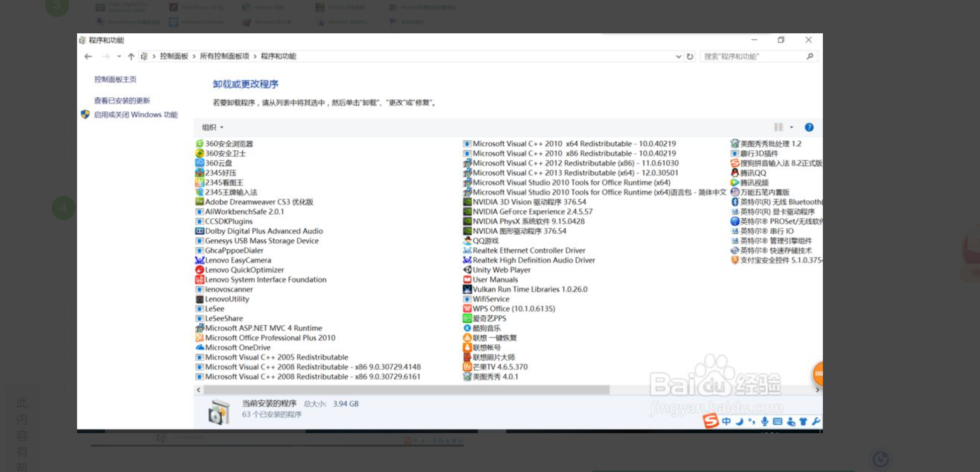This screenshot has width=980, height=472.
Task: Click the Windows shield icon beside 启用或关闭 Windows 功能
Action: [x=85, y=114]
